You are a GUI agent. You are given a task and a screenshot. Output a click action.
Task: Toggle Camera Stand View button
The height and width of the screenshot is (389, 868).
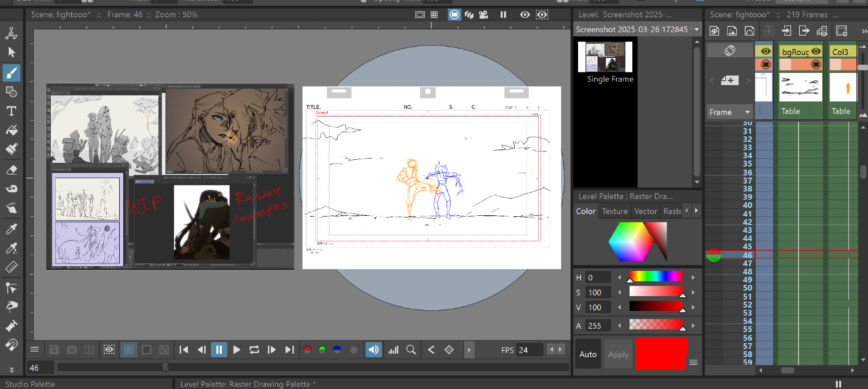[454, 15]
